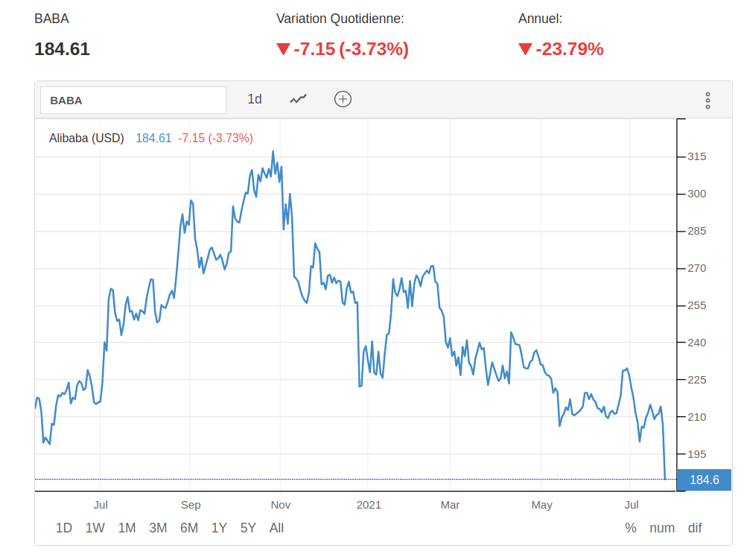Click the red annual change down arrow

coord(525,49)
